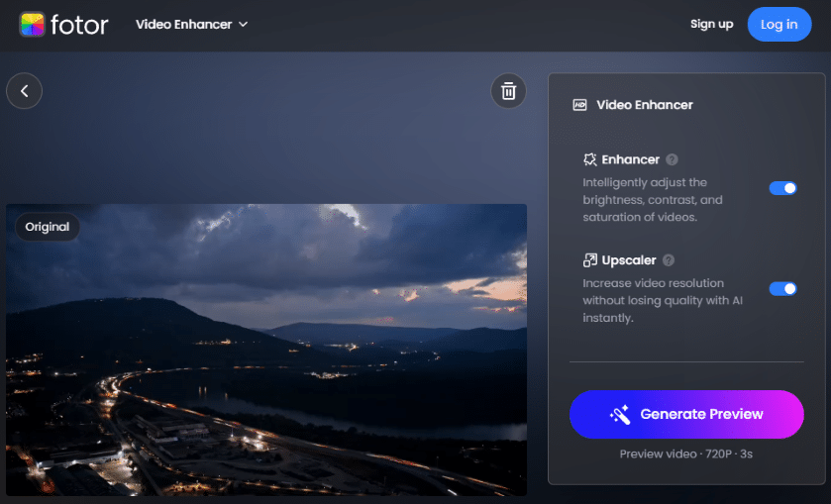This screenshot has width=831, height=504.
Task: Click the HD icon in the panel header
Action: (580, 105)
